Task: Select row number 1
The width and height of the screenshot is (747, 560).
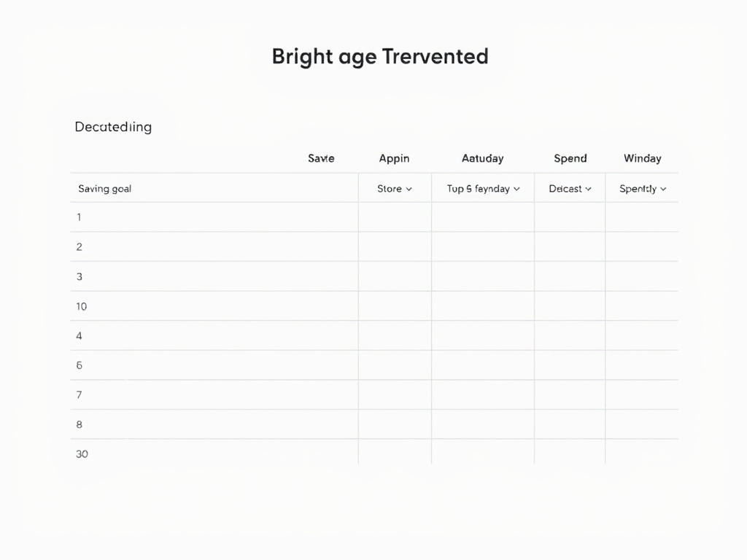Action: tap(79, 217)
